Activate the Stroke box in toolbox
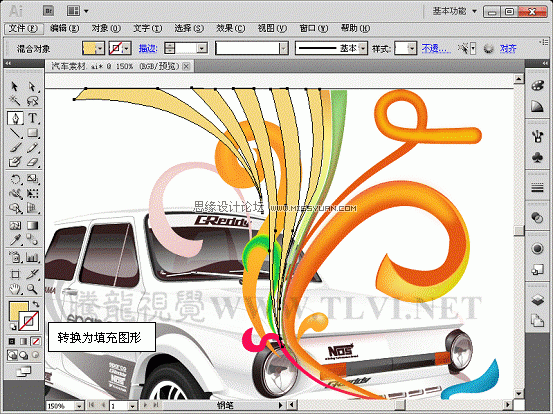553x414 pixels. pos(29,321)
